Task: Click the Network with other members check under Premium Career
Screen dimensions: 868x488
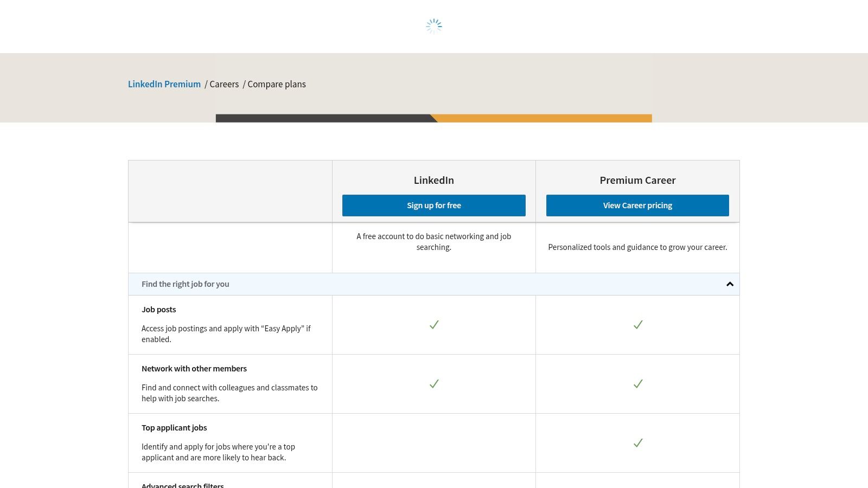Action: click(637, 383)
